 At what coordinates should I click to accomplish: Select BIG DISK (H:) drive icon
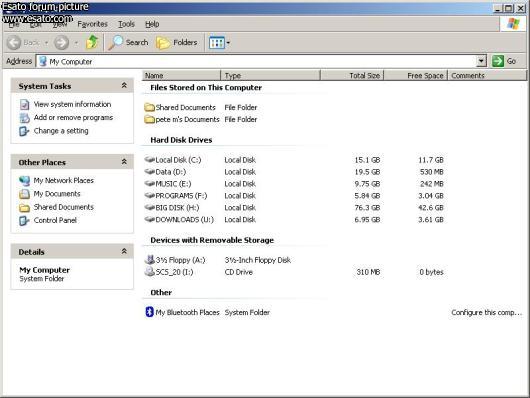[149, 207]
